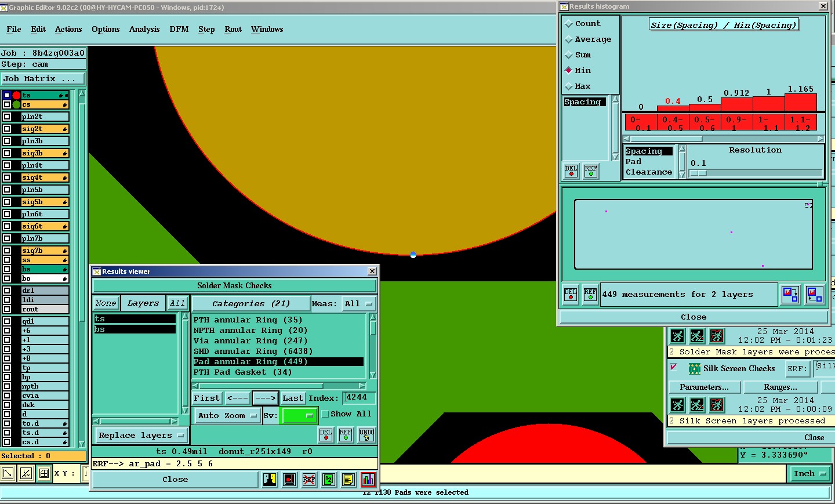Select the Count radio option
Screen dimensions: 835x504
coord(569,24)
